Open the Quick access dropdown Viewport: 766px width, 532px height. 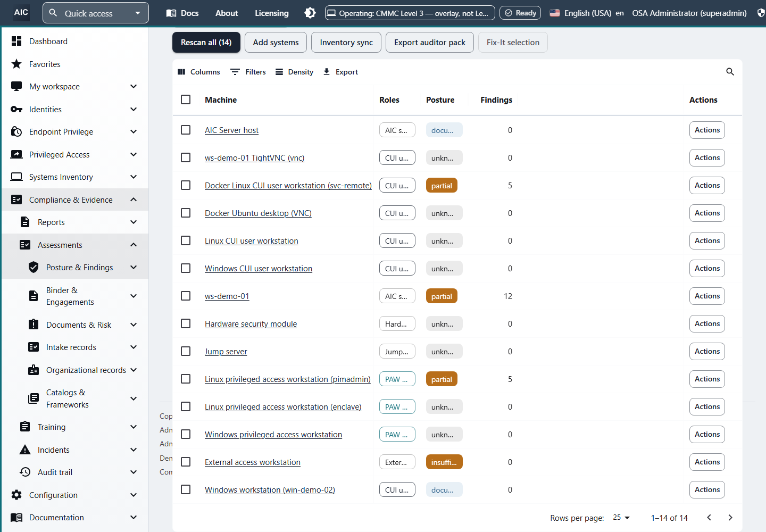(96, 13)
